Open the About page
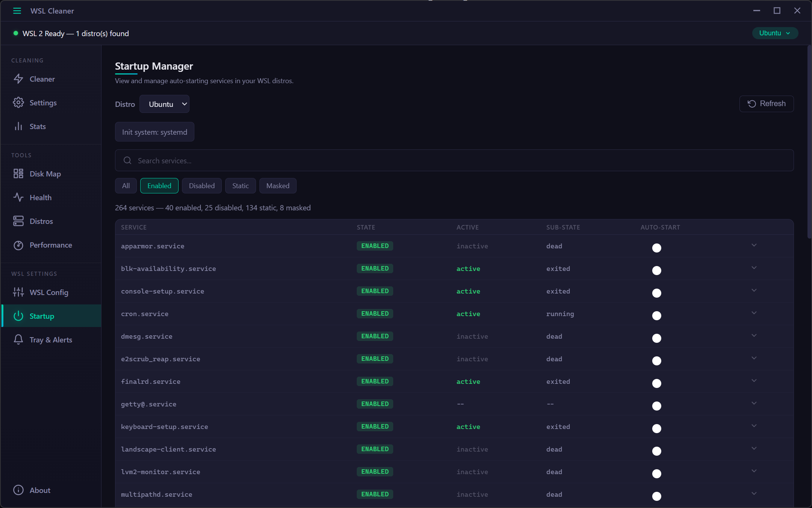The width and height of the screenshot is (812, 508). (39, 490)
